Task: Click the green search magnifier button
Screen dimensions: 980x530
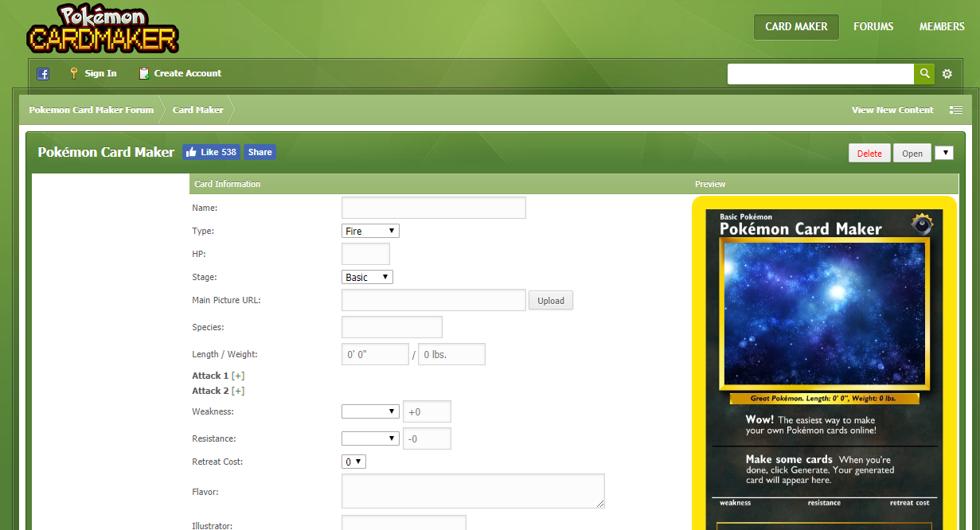Action: tap(923, 74)
